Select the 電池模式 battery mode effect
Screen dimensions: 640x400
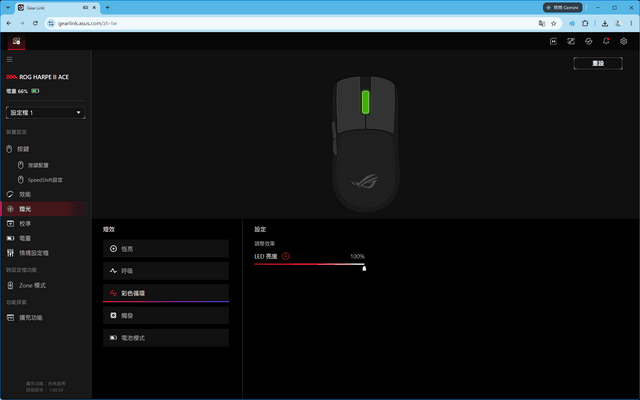pyautogui.click(x=166, y=338)
